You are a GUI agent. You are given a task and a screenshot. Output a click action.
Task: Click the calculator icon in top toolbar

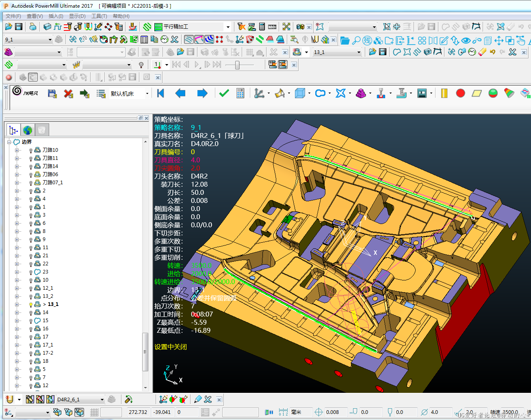pos(262,27)
